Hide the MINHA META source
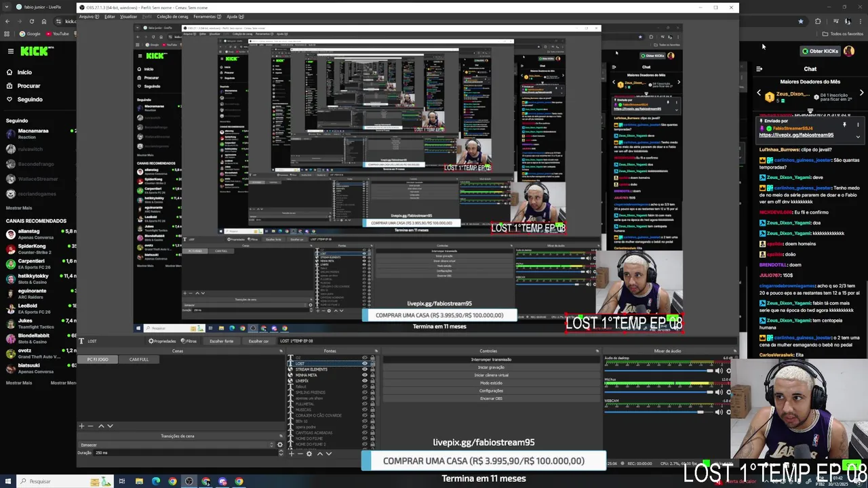The height and width of the screenshot is (488, 868). tap(364, 375)
